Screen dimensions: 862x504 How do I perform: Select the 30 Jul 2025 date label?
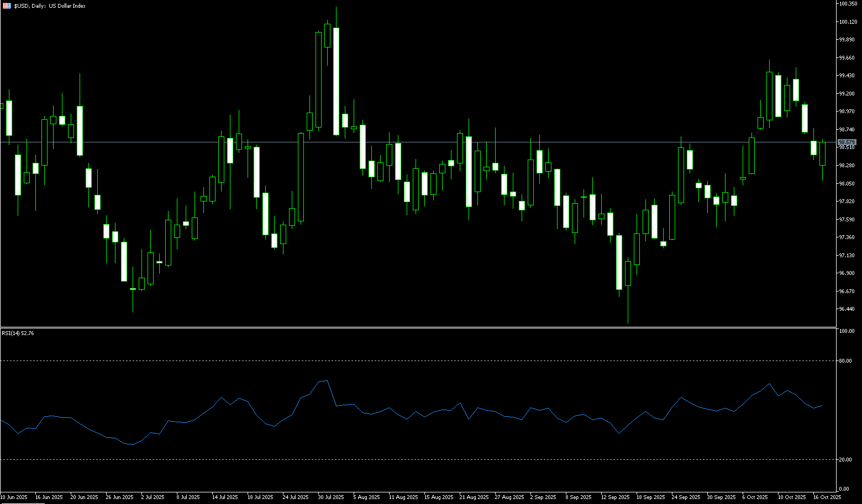tap(330, 497)
